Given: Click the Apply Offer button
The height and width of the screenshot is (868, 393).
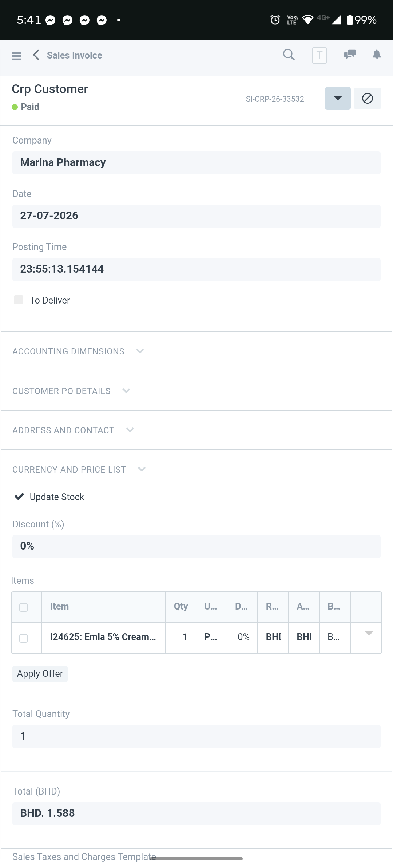Looking at the screenshot, I should point(40,674).
